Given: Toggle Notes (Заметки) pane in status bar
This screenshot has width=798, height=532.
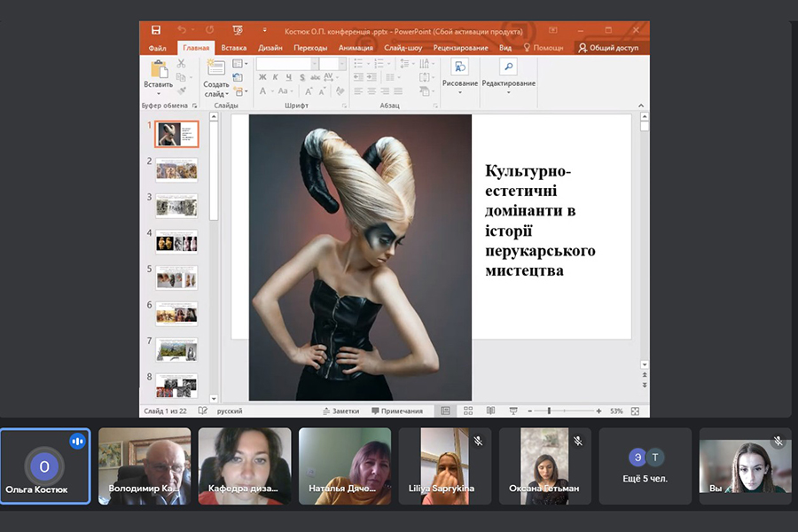Looking at the screenshot, I should click(x=340, y=411).
